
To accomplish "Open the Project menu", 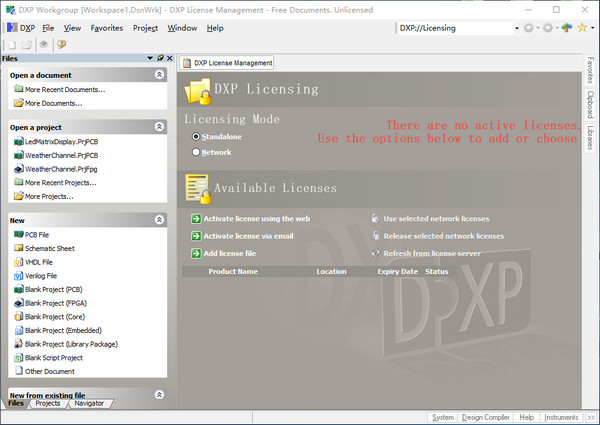I will pos(145,28).
